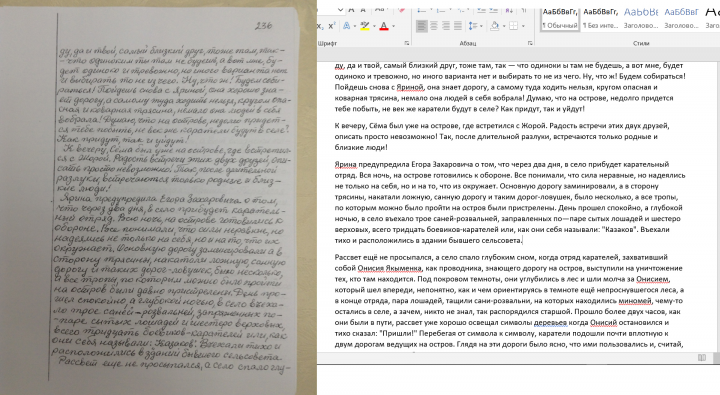Screen dimensions: 720x395
Task: Expand line spacing dropdown arrow
Action: click(x=481, y=26)
